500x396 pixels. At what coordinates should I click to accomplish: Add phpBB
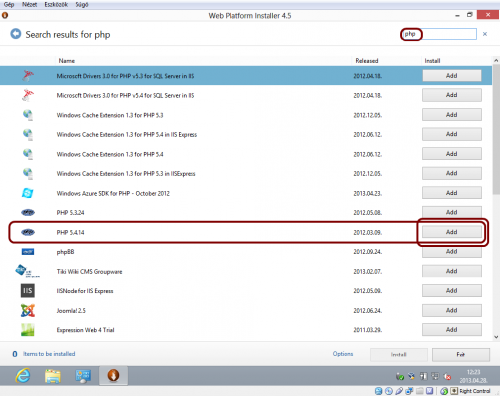pyautogui.click(x=452, y=251)
